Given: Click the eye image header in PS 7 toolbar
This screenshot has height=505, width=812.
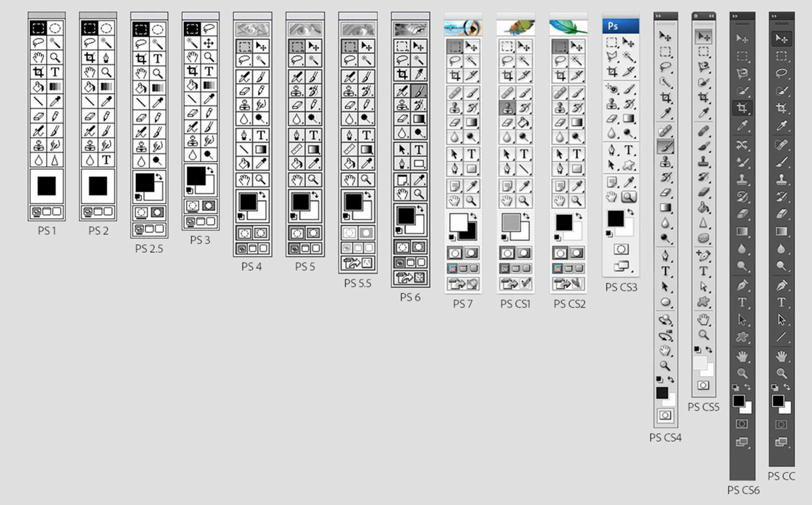Looking at the screenshot, I should coord(464,27).
